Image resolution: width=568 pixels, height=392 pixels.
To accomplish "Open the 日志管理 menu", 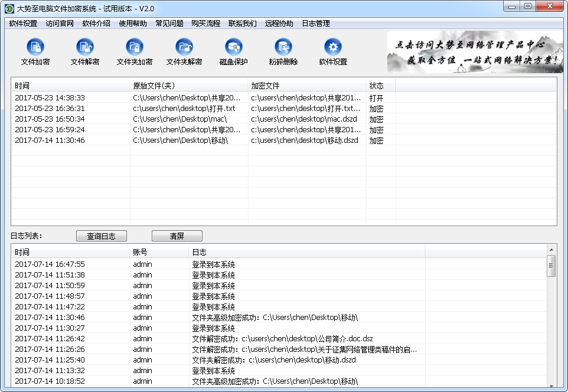I will click(316, 23).
